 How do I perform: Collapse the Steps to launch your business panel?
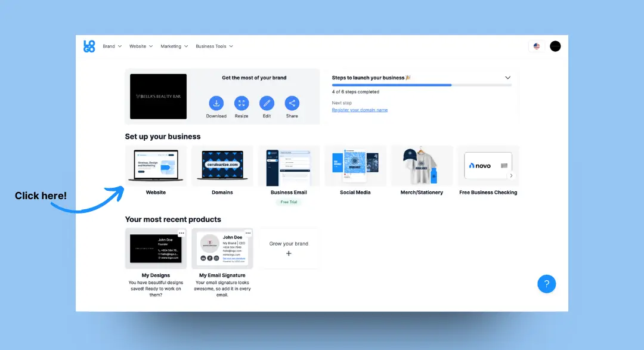507,78
